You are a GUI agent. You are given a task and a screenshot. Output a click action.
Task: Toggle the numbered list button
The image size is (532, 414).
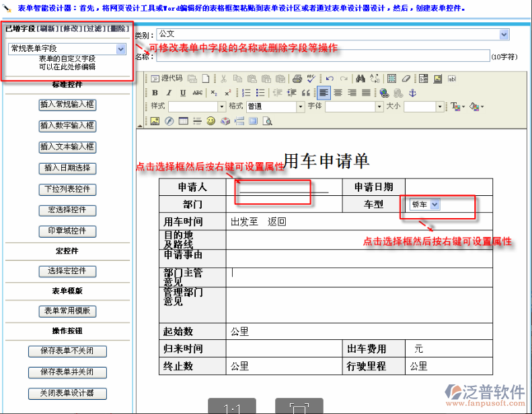(246, 93)
